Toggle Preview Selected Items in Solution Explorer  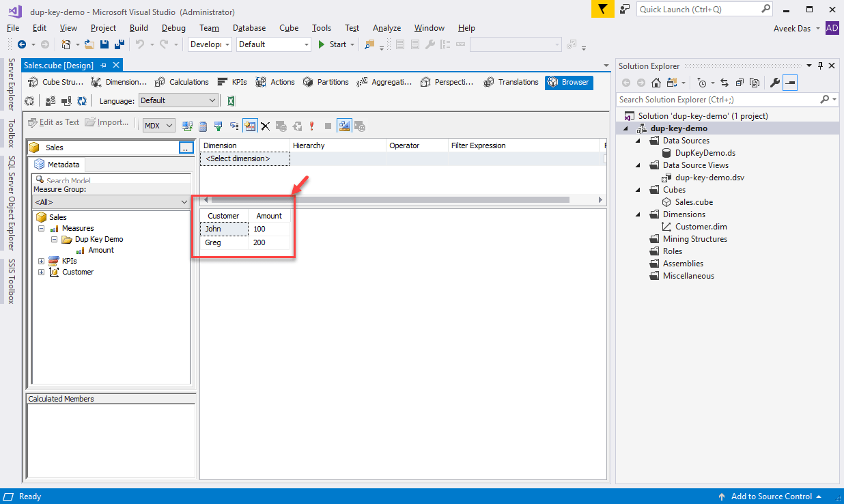click(x=790, y=83)
